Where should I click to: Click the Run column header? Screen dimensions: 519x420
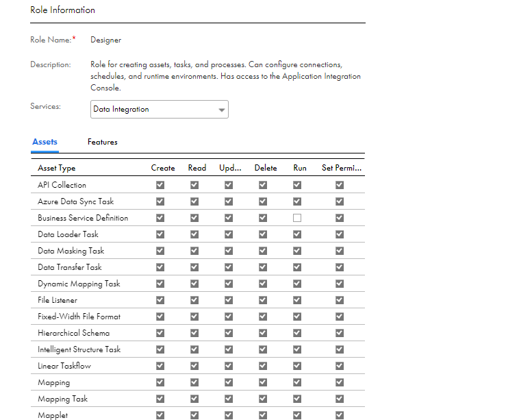click(299, 168)
